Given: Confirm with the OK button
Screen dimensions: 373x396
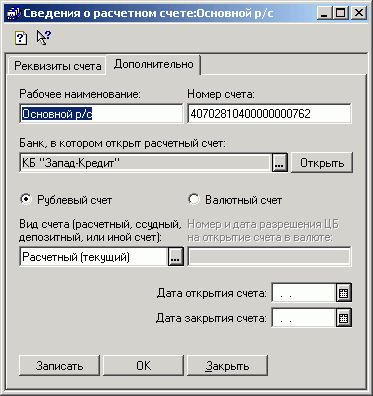Looking at the screenshot, I should (144, 366).
